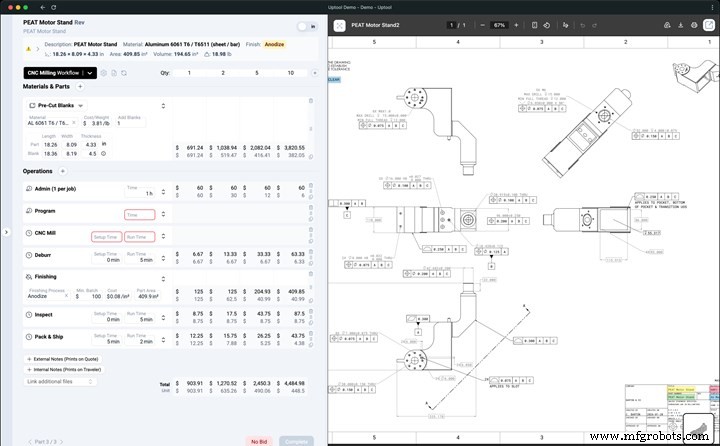Click the 67% zoom level field
Screen dimensions: 720x446
(499, 25)
